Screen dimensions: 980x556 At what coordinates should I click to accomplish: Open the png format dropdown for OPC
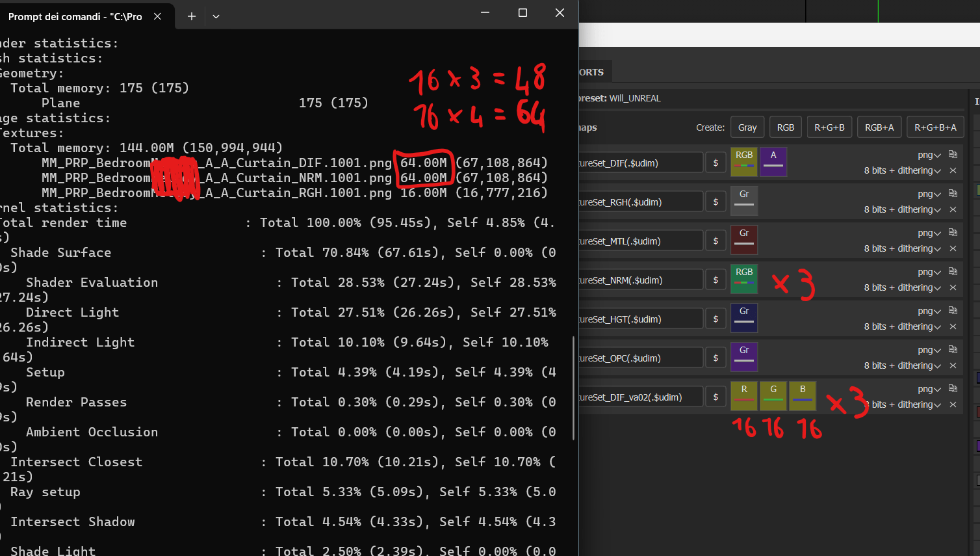tap(929, 350)
